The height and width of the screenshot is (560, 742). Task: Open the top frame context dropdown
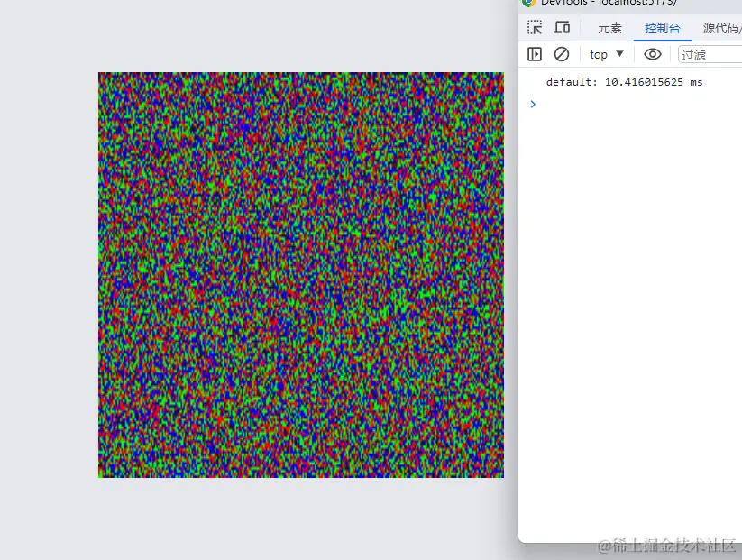pyautogui.click(x=605, y=54)
